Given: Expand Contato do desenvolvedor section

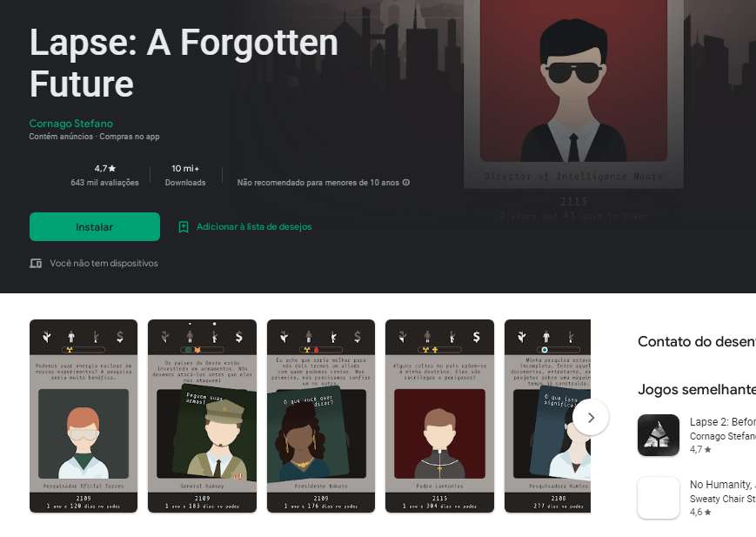Looking at the screenshot, I should pyautogui.click(x=697, y=341).
